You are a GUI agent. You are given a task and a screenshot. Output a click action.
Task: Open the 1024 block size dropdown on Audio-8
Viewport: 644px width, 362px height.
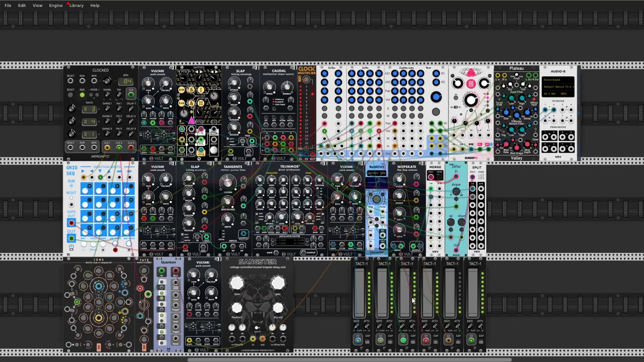click(x=566, y=94)
